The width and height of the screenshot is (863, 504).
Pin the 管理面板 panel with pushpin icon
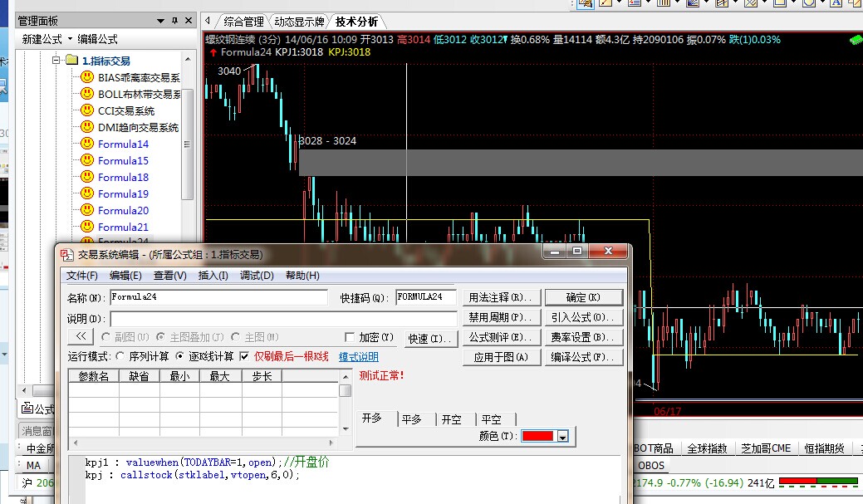[174, 20]
